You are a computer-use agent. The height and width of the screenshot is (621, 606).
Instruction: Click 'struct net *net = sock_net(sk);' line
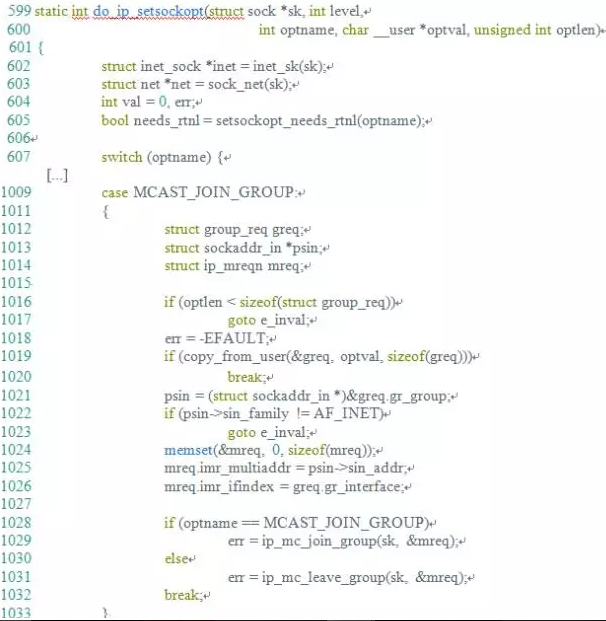197,84
